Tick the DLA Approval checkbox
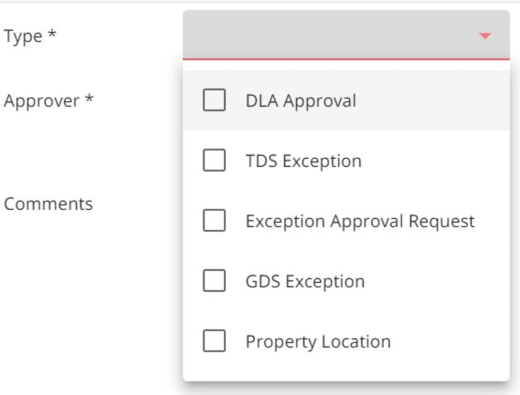Image resolution: width=520 pixels, height=395 pixels. click(214, 100)
